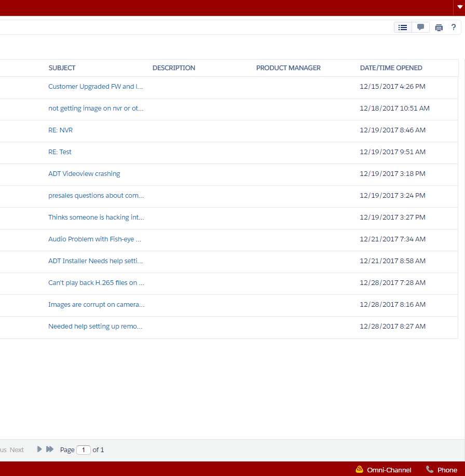Open 'Needed help setting up remo...' case
Image resolution: width=465 pixels, height=476 pixels.
coord(95,327)
